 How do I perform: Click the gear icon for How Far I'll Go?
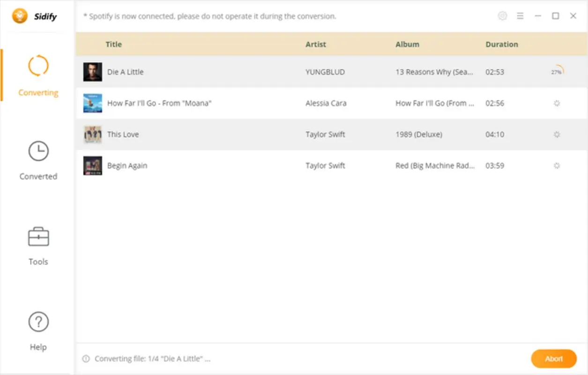tap(556, 103)
